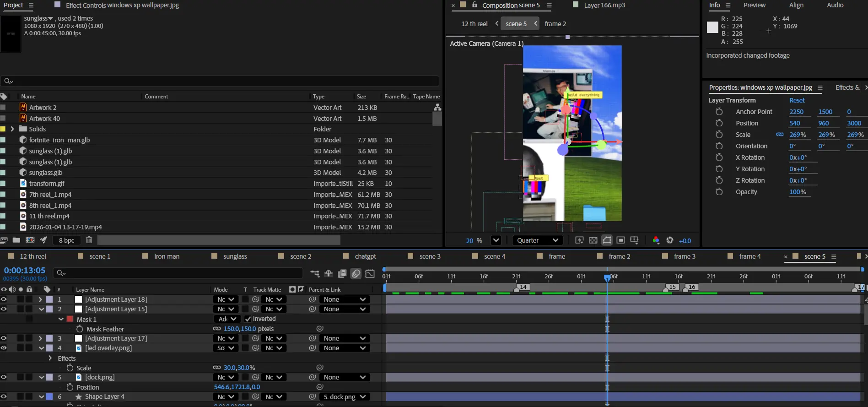The height and width of the screenshot is (407, 868).
Task: Enable motion blur switch in timeline toolbar
Action: [356, 274]
